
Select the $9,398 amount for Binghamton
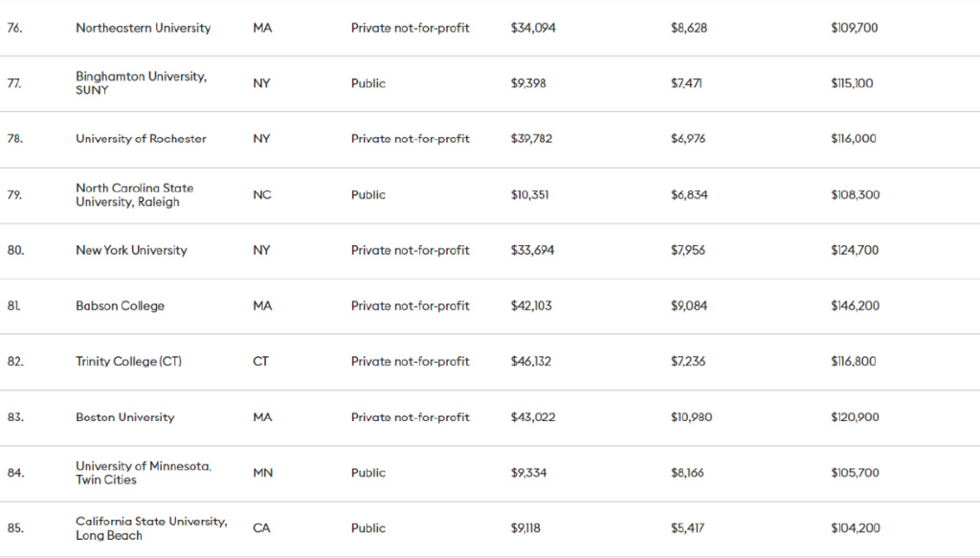click(x=528, y=83)
